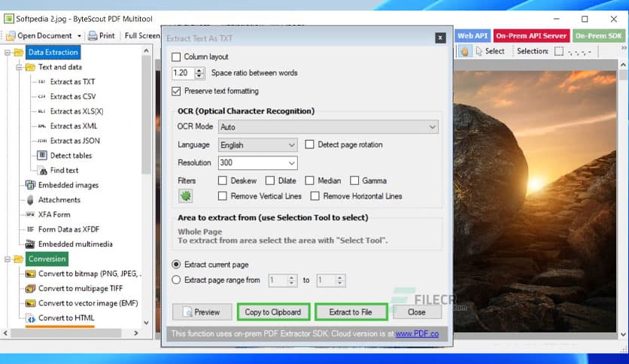This screenshot has height=364, width=629.
Task: Click Copy to Clipboard button
Action: coord(273,312)
